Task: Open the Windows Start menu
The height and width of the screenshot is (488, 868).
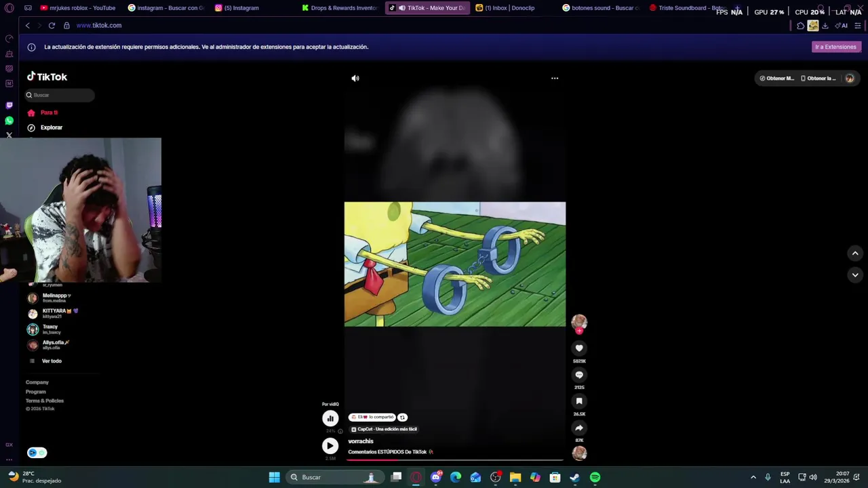Action: coord(275,477)
